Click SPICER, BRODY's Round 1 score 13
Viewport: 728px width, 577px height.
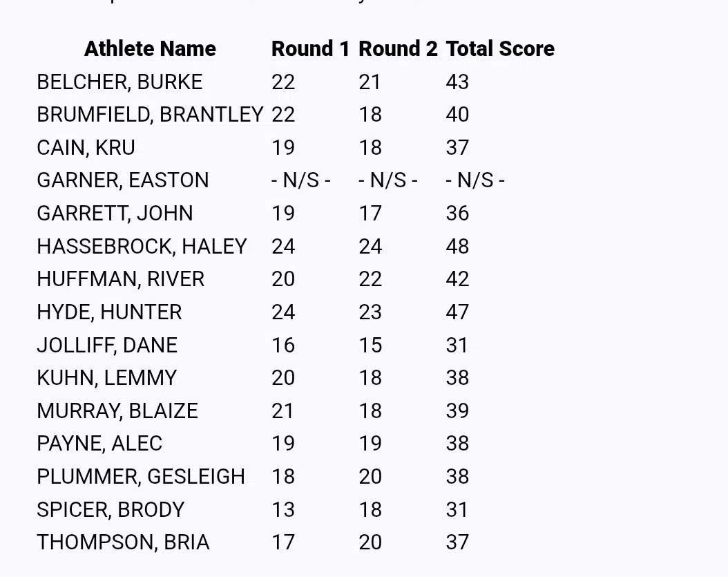[x=283, y=510]
